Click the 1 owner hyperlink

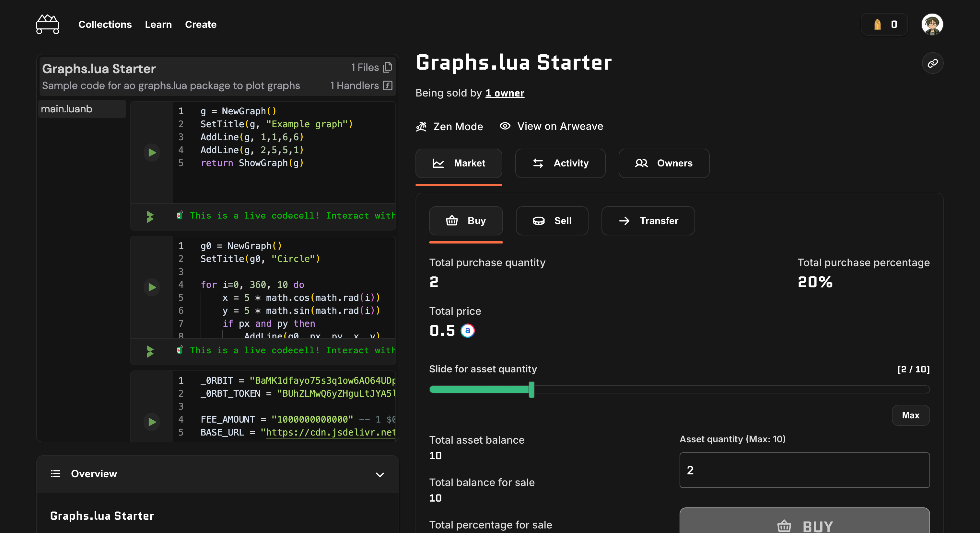coord(505,93)
